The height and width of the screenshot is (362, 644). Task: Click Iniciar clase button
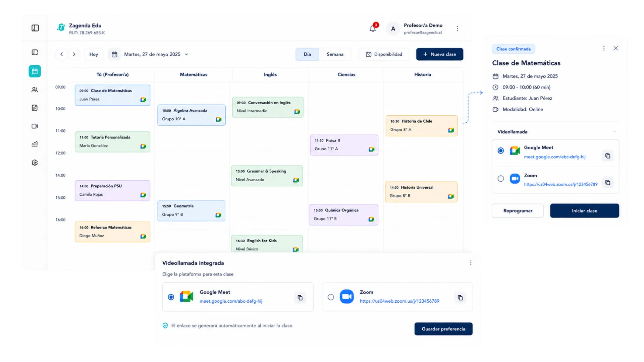(x=584, y=211)
